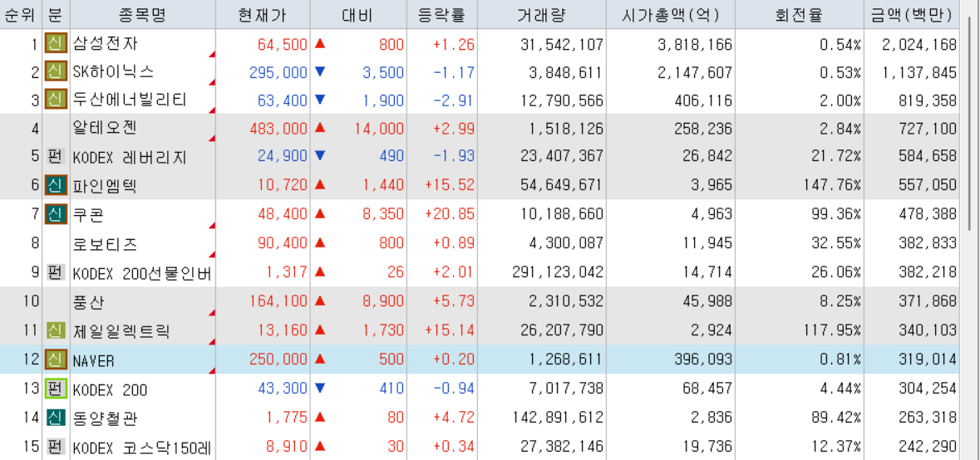The image size is (980, 460).
Task: Click the blue down arrow in KODEX 레버리지 row
Action: coord(320,156)
